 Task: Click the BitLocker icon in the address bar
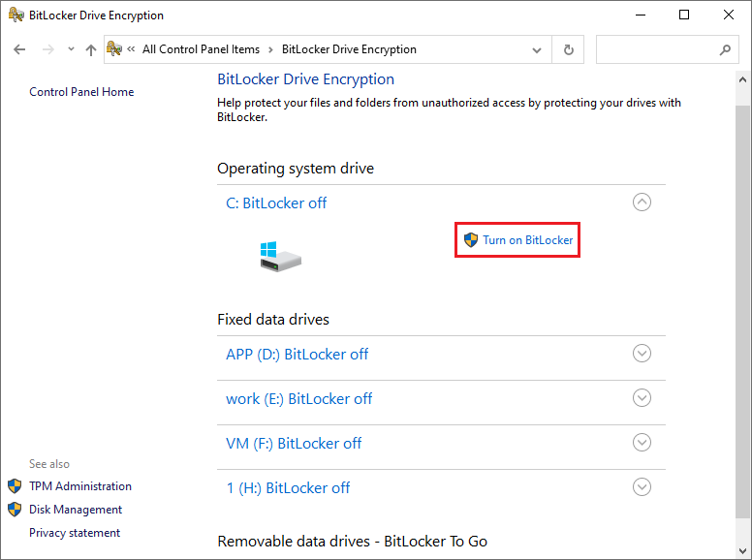115,49
